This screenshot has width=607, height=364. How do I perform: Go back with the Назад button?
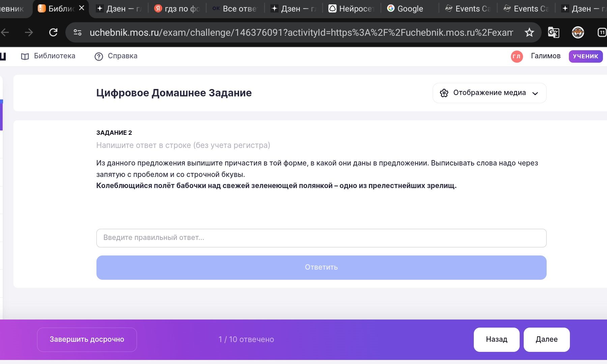pyautogui.click(x=496, y=339)
